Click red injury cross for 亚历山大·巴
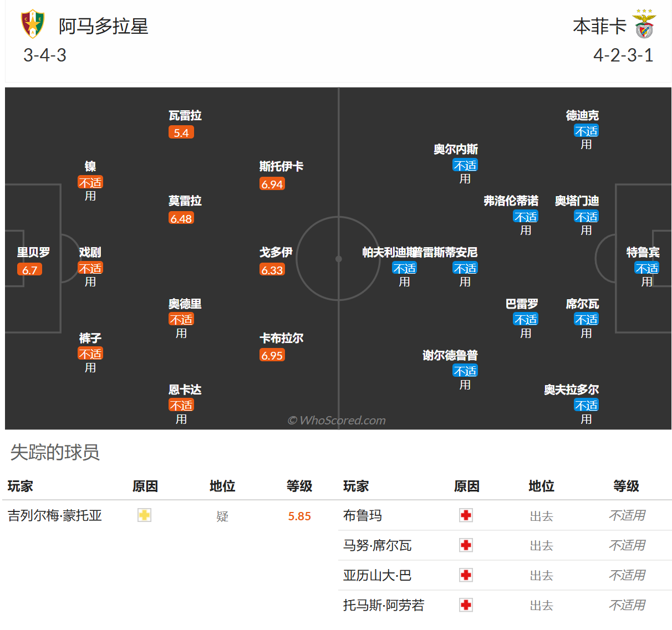Screen dimensions: 672x630 coord(466,576)
